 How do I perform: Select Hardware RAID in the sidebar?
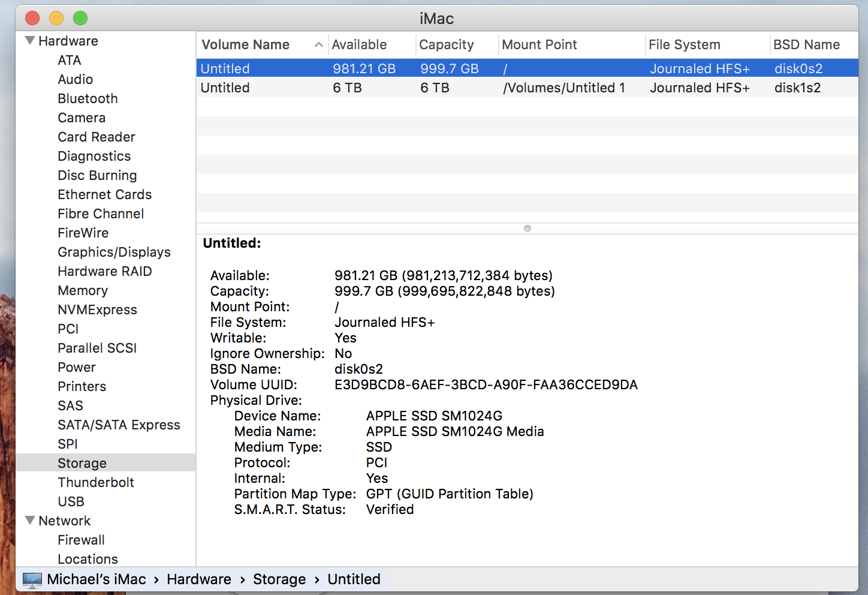point(105,271)
